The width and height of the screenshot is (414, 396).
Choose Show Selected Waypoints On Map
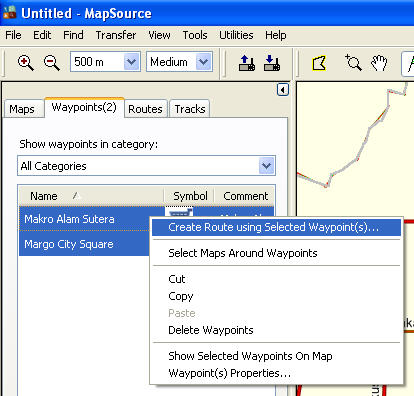(276, 356)
